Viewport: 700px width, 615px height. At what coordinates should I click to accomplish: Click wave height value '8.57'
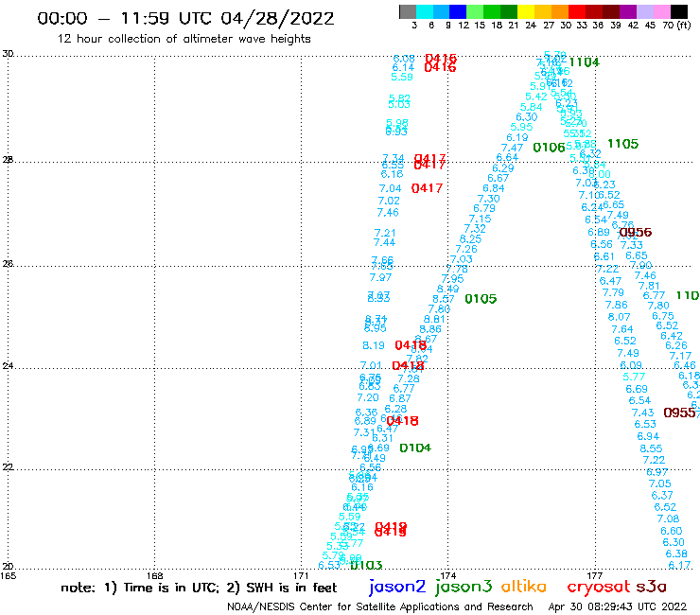pos(444,299)
